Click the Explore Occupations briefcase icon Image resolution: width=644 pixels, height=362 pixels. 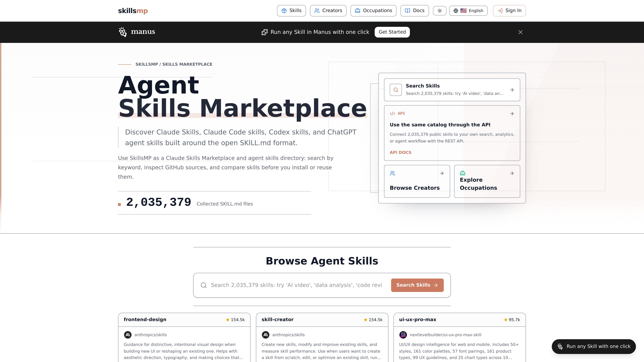(x=463, y=173)
